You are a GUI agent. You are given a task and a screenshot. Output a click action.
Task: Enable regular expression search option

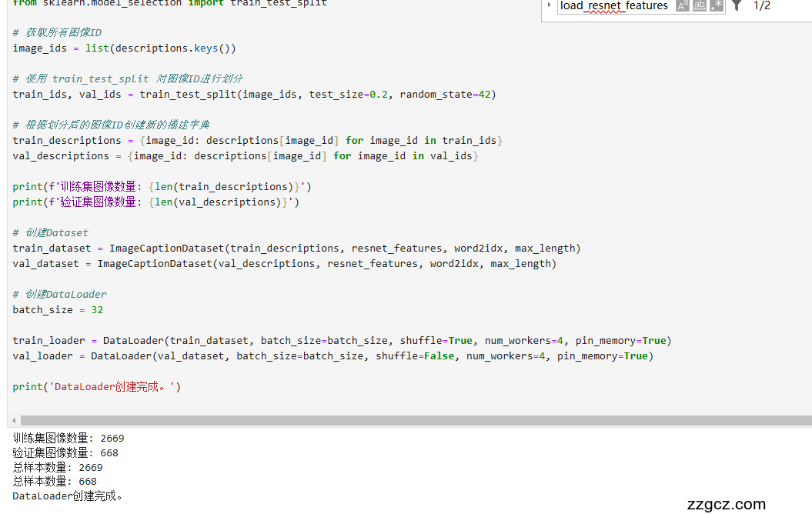717,6
